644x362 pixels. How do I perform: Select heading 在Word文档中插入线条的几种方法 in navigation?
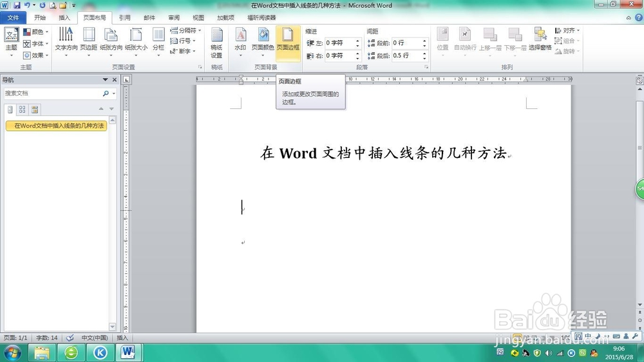pyautogui.click(x=56, y=126)
